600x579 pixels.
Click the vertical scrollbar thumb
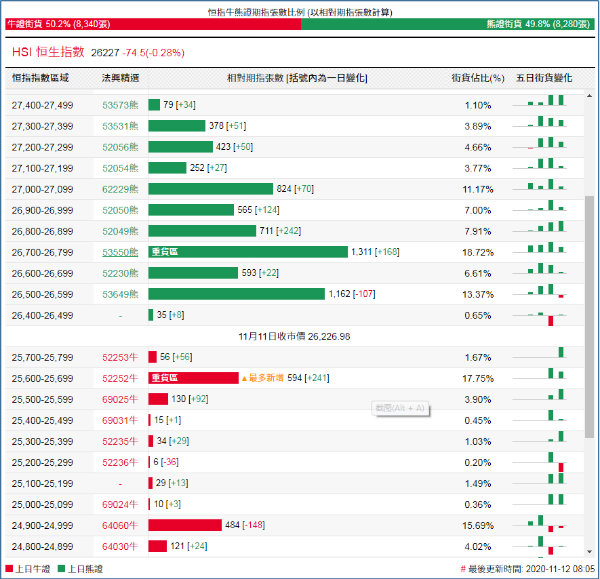[x=589, y=317]
